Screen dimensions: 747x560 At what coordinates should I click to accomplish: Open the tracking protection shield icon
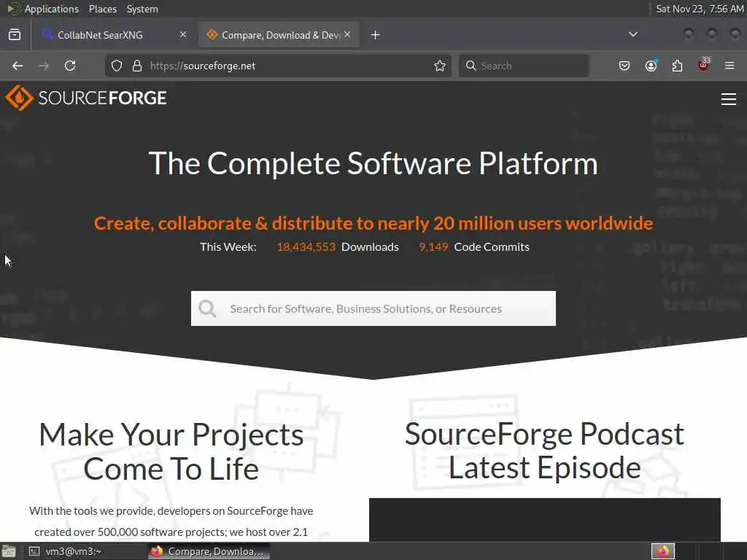tap(117, 66)
